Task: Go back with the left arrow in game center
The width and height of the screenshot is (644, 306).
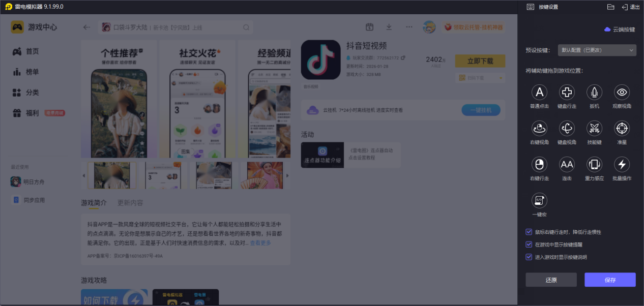Action: (86, 27)
